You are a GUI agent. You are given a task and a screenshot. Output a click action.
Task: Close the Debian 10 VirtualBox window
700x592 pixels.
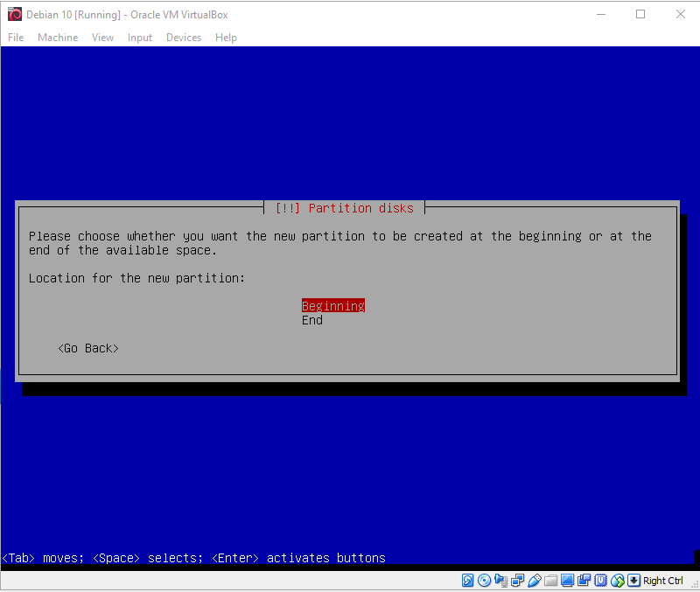680,14
